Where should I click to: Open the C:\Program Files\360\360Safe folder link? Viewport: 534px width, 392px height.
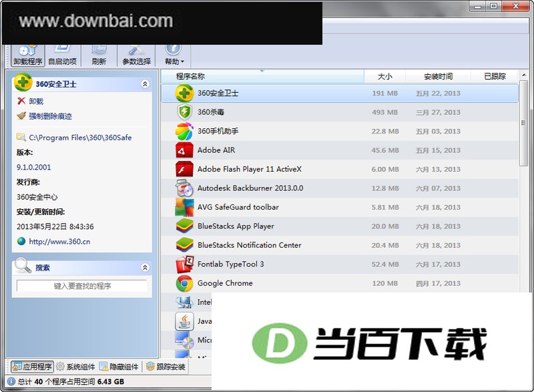click(80, 138)
